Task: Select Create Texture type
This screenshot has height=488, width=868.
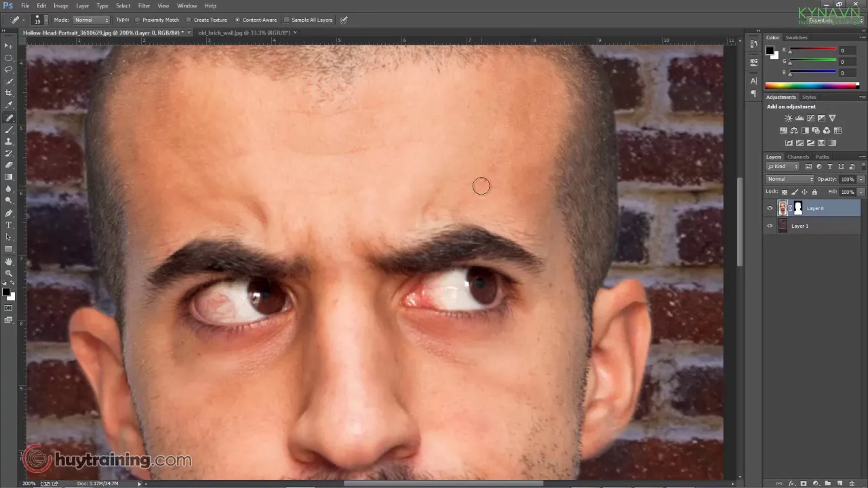Action: [x=207, y=20]
